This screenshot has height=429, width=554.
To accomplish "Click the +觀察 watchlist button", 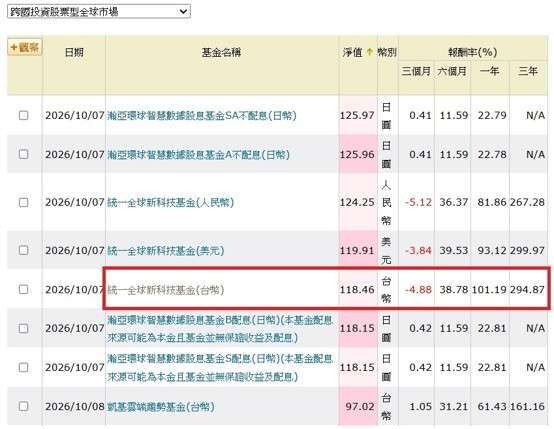I will [25, 47].
